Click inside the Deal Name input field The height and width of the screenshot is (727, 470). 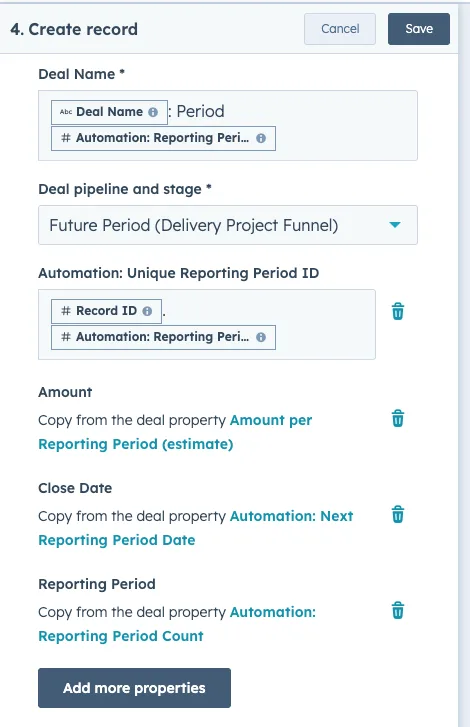(228, 126)
